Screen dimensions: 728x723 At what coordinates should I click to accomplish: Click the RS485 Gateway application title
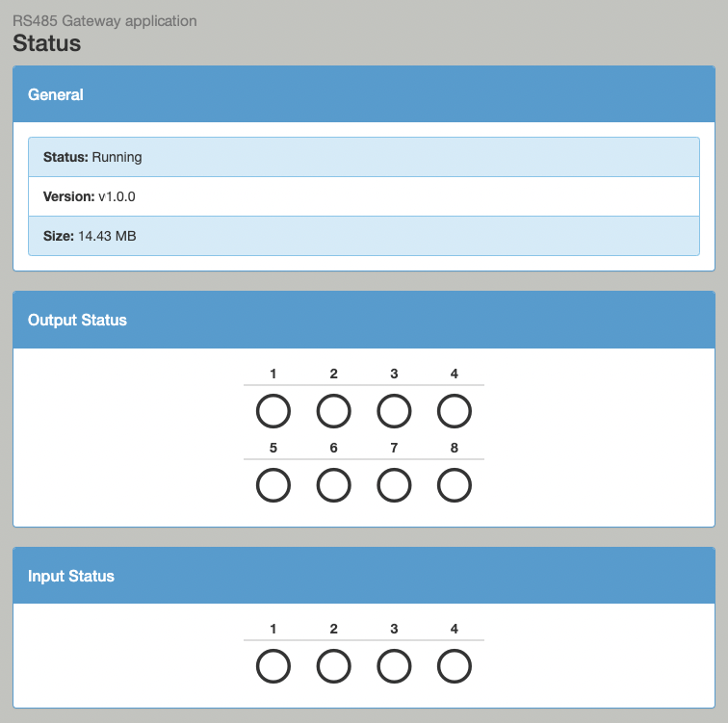[104, 20]
